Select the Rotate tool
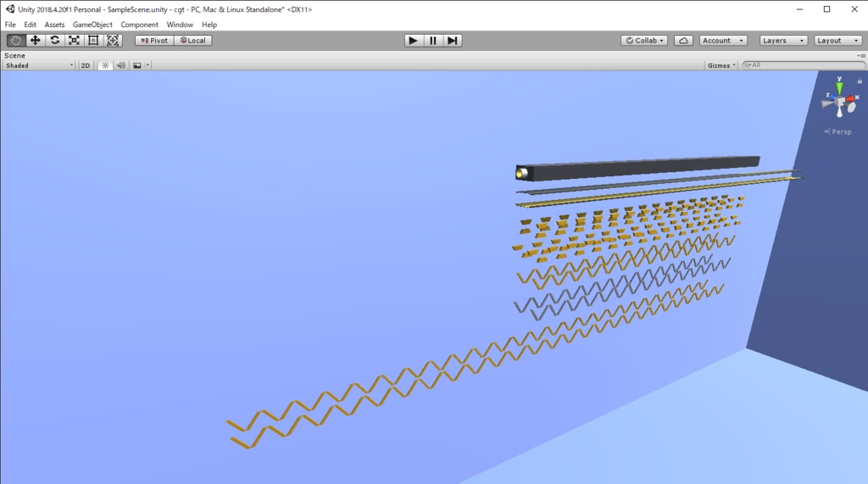This screenshot has width=868, height=484. (x=55, y=41)
